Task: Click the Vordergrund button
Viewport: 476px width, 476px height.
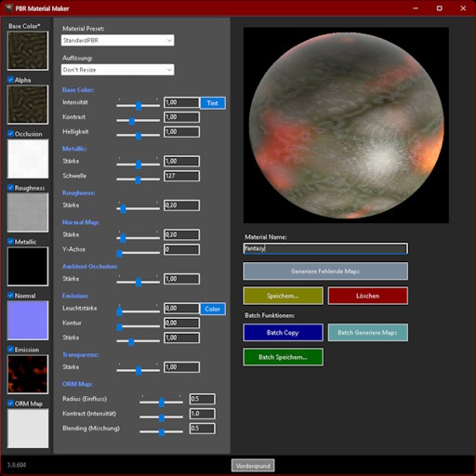Action: click(253, 466)
